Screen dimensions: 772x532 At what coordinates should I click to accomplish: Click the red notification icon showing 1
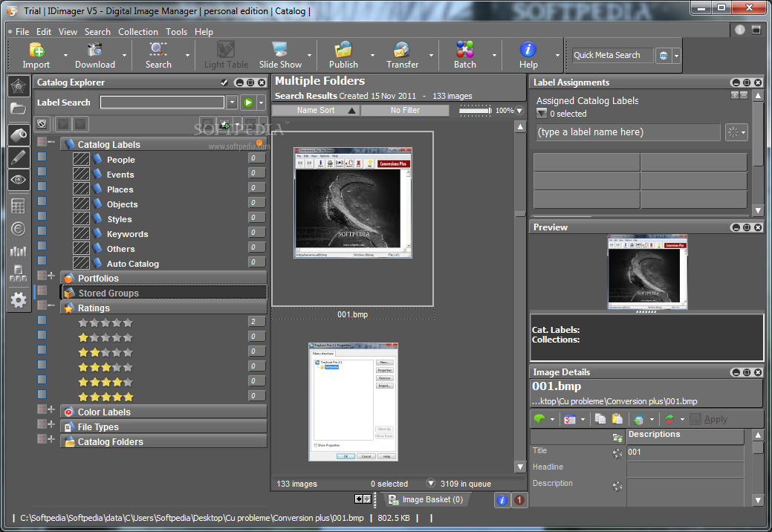click(519, 500)
